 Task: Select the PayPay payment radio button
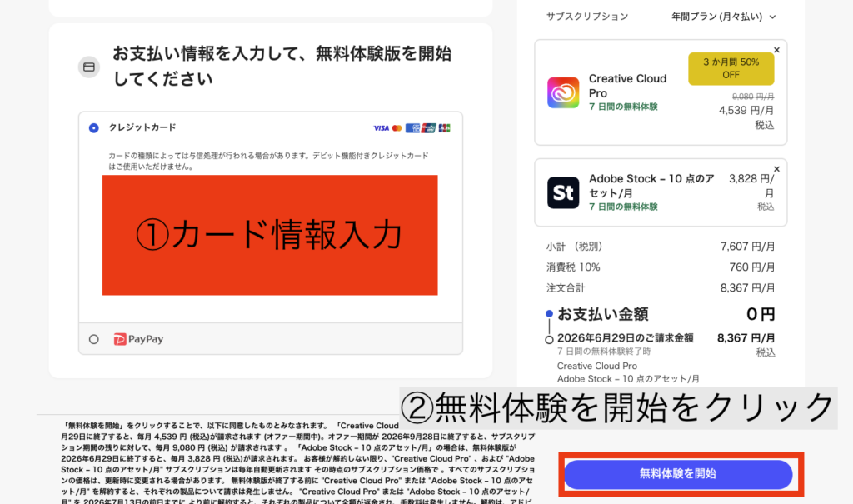[x=93, y=339]
